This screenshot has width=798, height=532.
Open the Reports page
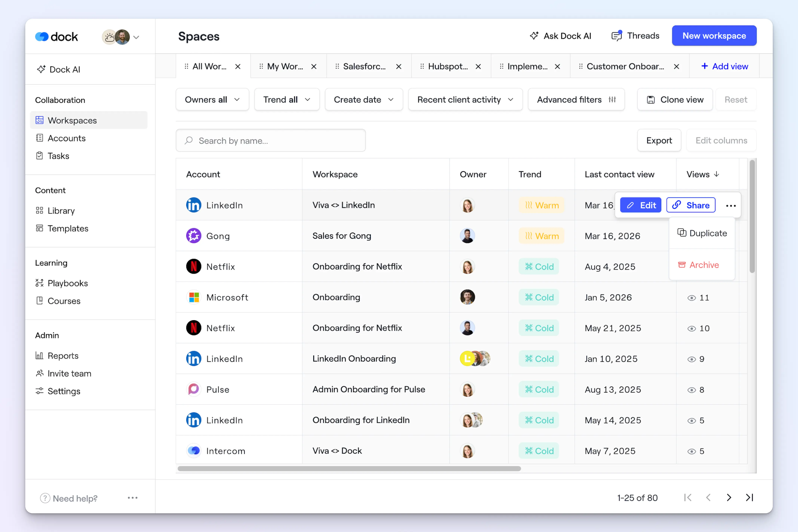pyautogui.click(x=63, y=356)
